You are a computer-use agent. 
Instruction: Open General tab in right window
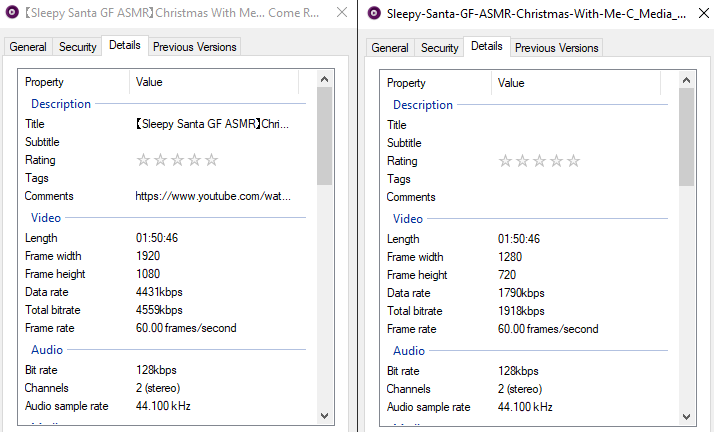click(x=390, y=48)
